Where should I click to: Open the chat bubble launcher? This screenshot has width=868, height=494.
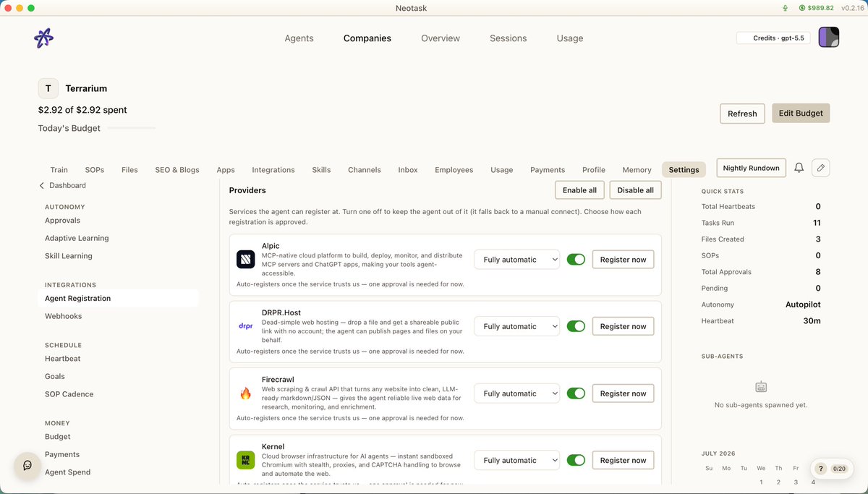27,465
